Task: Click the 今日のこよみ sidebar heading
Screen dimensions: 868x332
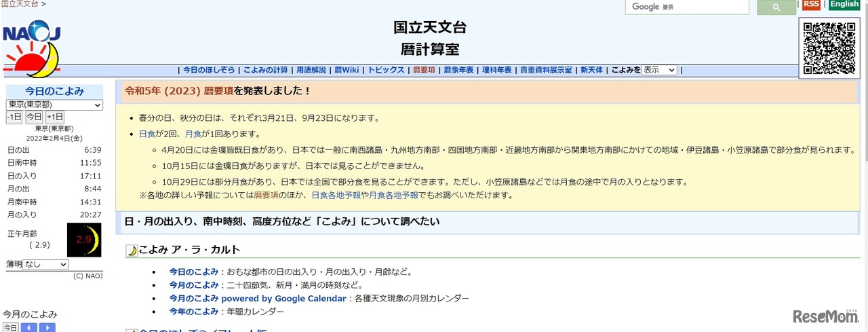Action: point(54,91)
